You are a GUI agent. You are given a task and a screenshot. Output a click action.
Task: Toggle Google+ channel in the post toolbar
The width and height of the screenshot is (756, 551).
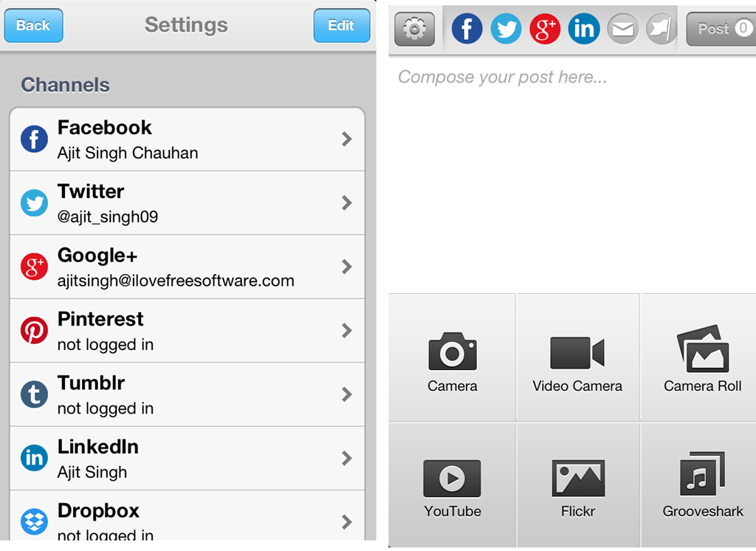545,29
